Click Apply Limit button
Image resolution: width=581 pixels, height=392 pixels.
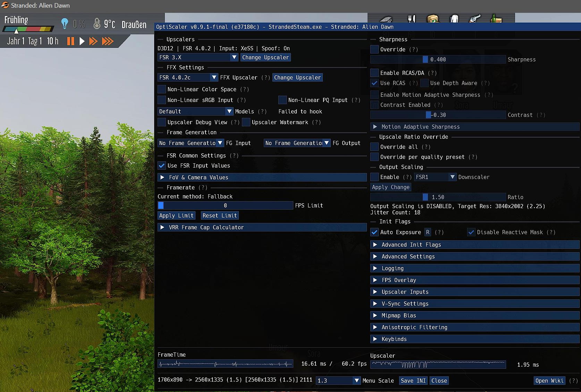[x=176, y=215]
